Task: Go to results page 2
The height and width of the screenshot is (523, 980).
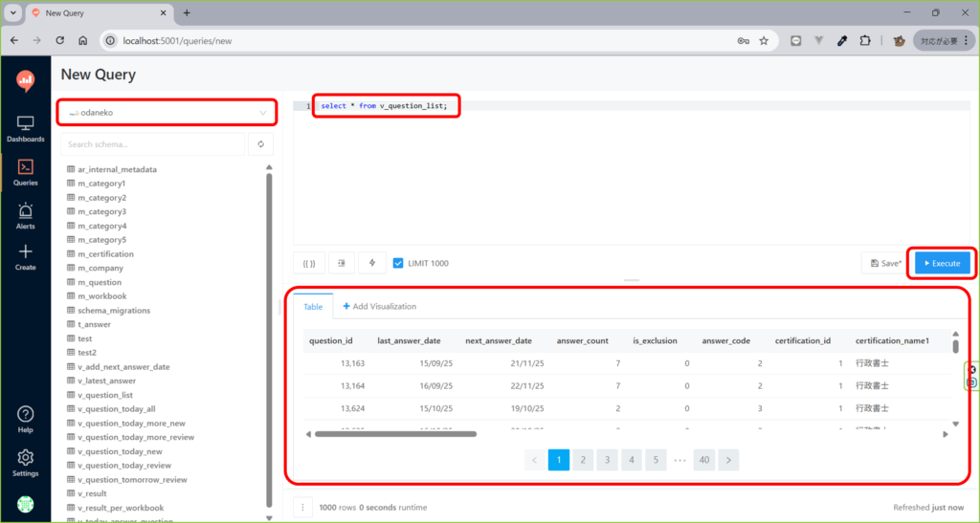Action: (x=583, y=460)
